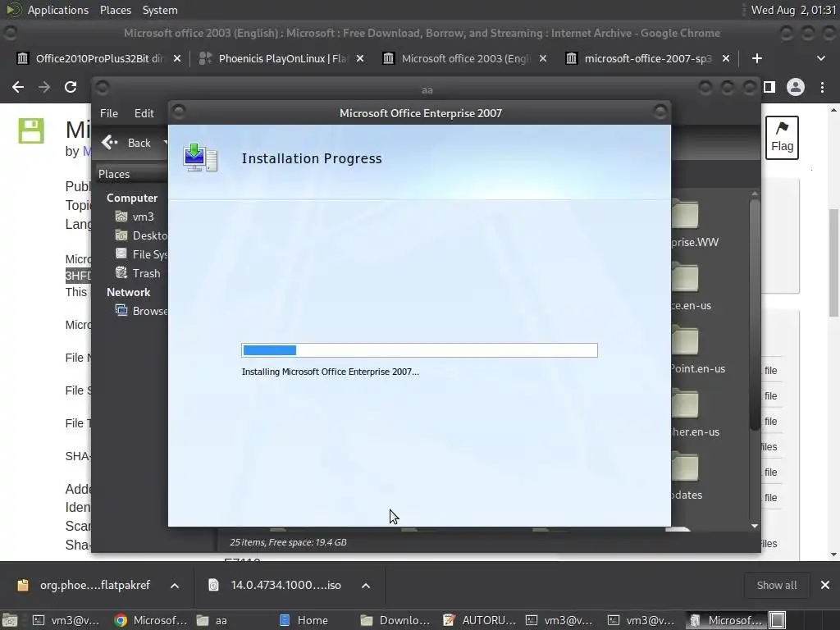The height and width of the screenshot is (630, 840).
Task: Select File System in Places sidebar
Action: tap(141, 254)
